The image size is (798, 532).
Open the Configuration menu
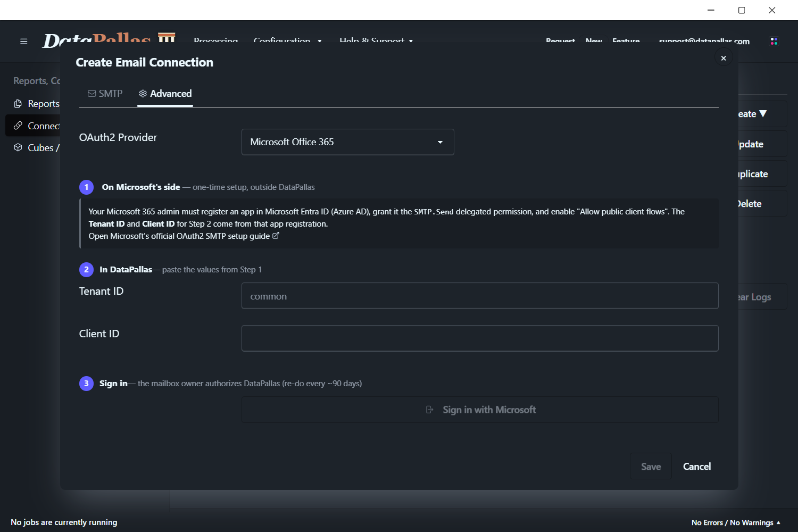click(x=287, y=40)
